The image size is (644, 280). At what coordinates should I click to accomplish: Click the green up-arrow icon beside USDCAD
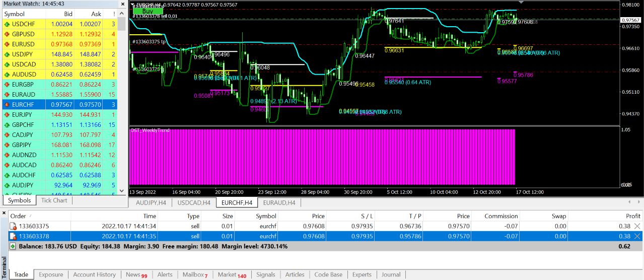pyautogui.click(x=7, y=64)
